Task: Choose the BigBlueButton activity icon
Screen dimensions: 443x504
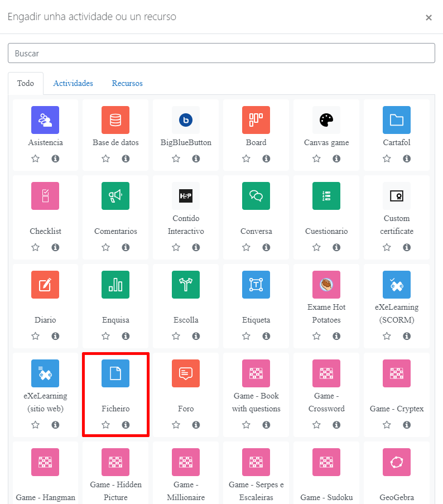Action: click(x=186, y=120)
